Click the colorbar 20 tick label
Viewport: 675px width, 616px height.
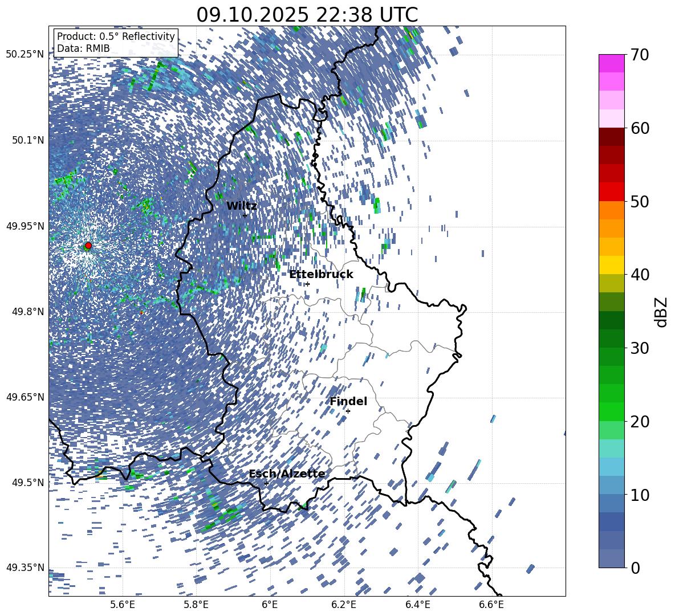[640, 422]
